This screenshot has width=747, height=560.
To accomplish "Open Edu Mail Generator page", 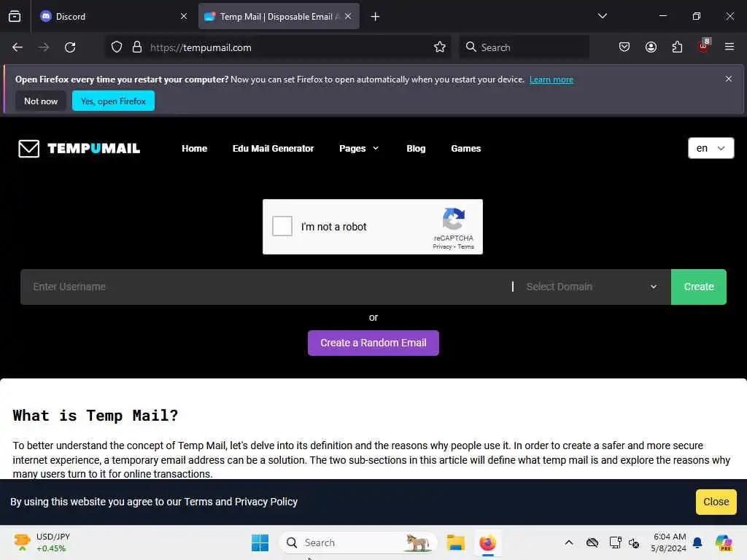I will pyautogui.click(x=273, y=149).
